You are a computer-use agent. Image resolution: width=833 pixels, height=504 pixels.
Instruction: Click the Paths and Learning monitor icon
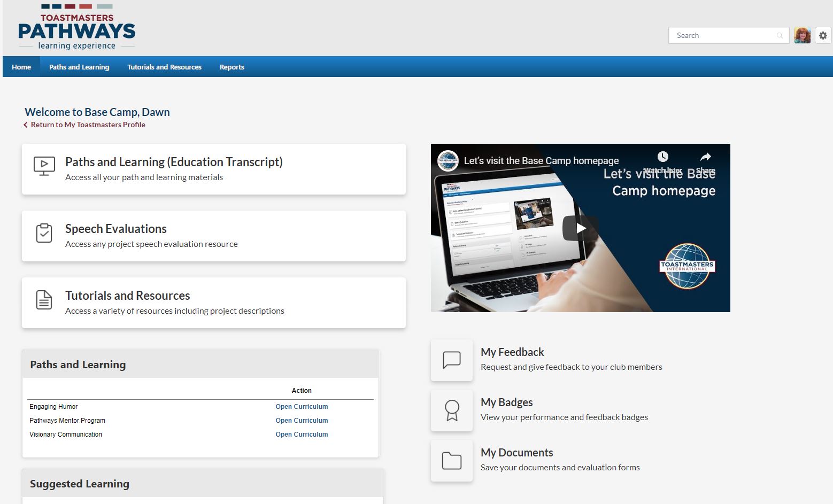click(44, 166)
